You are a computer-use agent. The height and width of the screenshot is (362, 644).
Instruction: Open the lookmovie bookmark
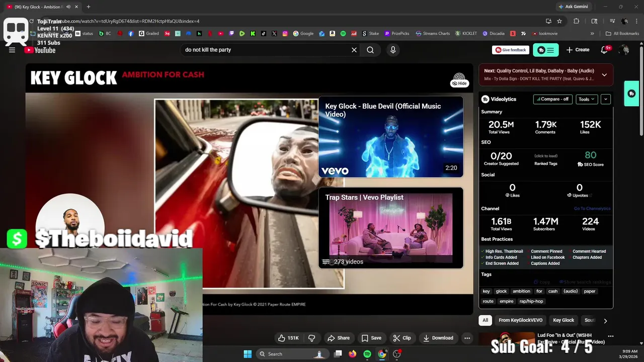coord(544,34)
